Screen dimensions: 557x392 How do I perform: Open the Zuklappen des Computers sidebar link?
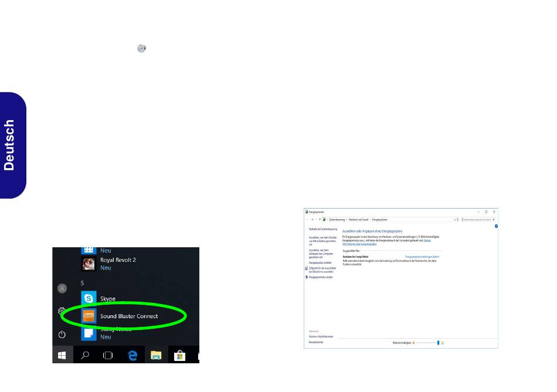pyautogui.click(x=321, y=254)
